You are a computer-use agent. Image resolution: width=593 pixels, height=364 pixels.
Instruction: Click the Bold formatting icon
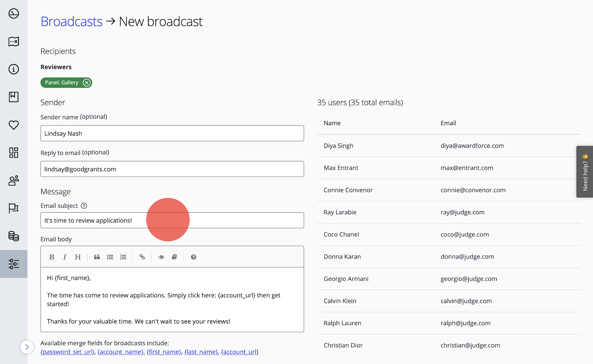(x=52, y=257)
